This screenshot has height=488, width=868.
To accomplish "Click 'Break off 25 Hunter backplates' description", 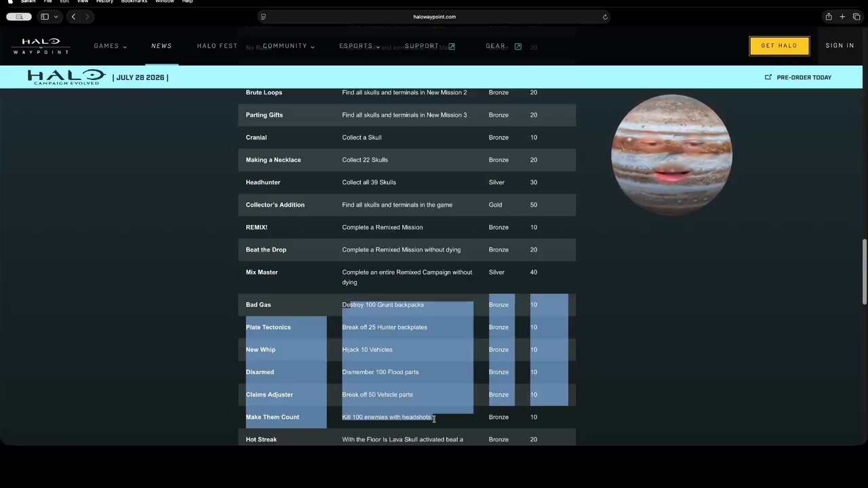I will tap(384, 327).
